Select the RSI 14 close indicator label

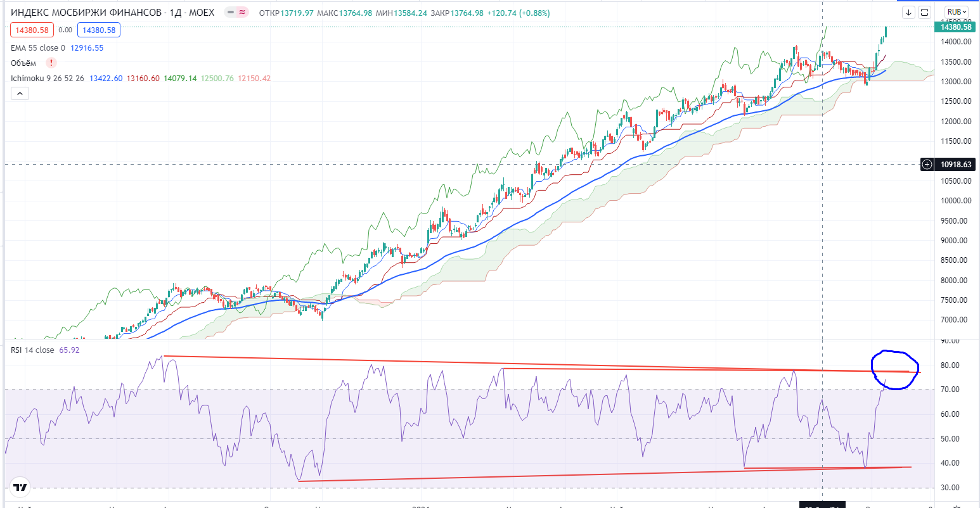(32, 350)
